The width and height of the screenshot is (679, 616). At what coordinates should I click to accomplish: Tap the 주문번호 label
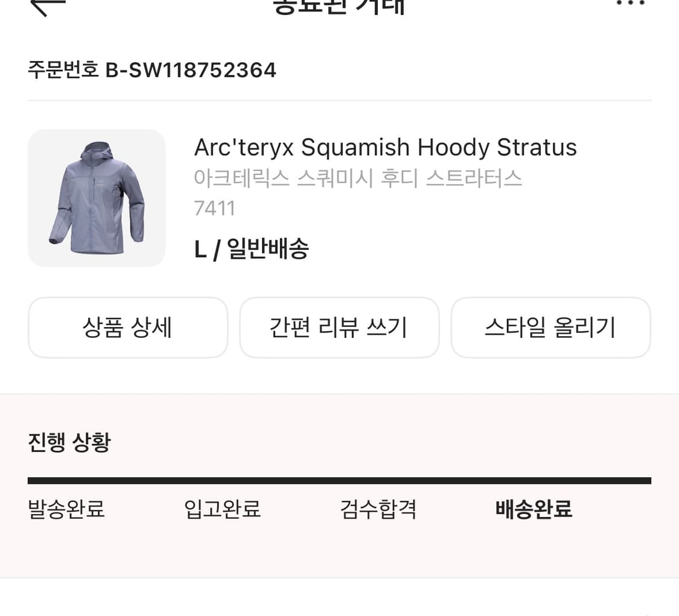pyautogui.click(x=63, y=70)
